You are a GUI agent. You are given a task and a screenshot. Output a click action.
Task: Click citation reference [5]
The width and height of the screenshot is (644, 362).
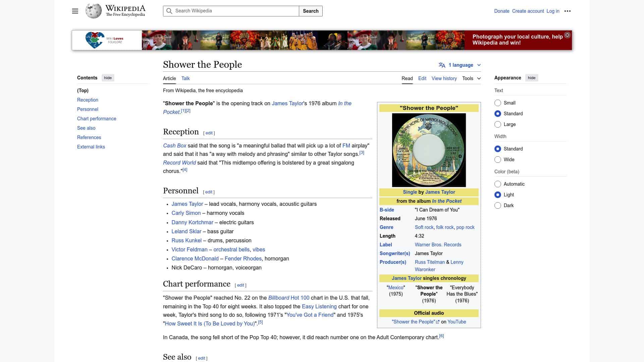click(x=260, y=322)
